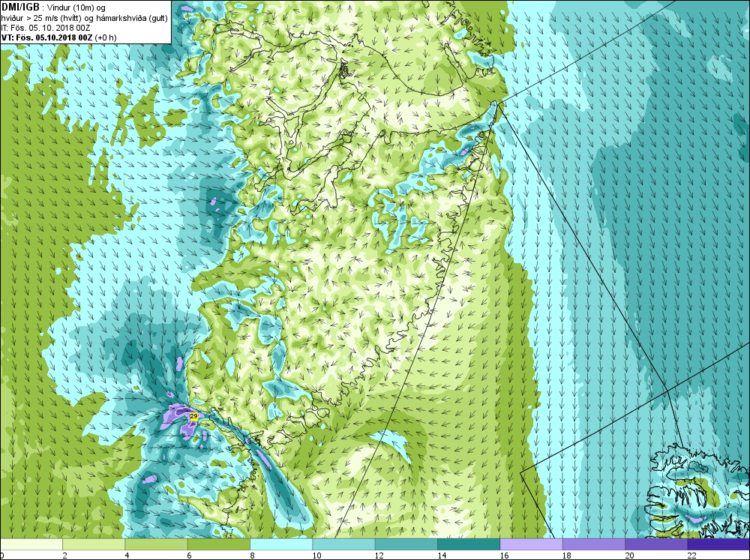Click the 16–18 m/s lavender swatch

531,544
